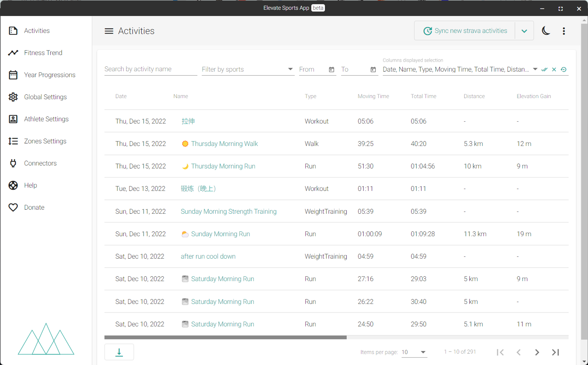Click the Help lifebuoy icon
588x365 pixels.
click(x=13, y=185)
